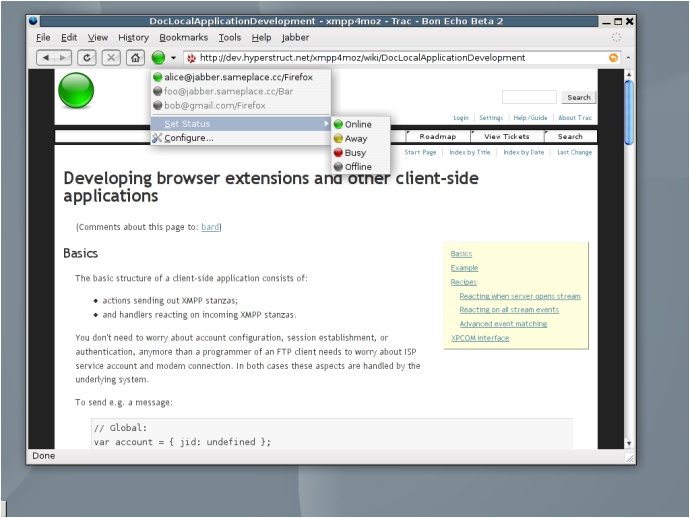This screenshot has width=690, height=518.
Task: Open the Login link
Action: [x=461, y=118]
